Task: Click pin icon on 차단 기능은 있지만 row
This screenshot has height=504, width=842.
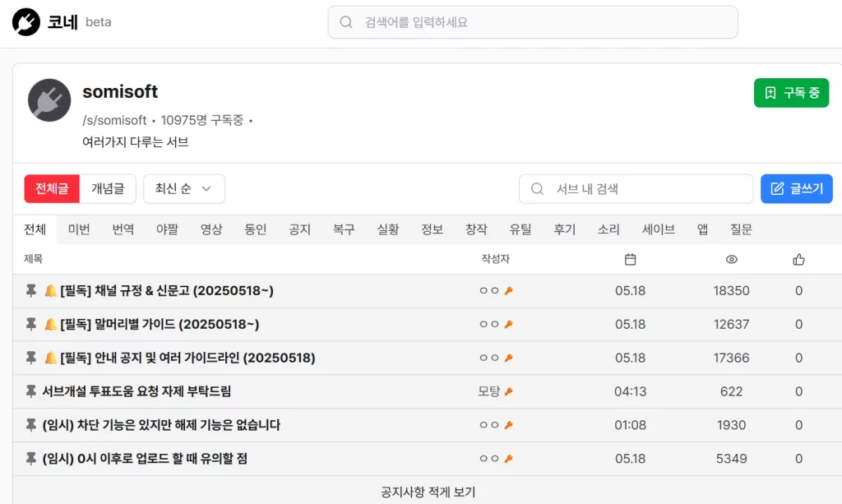Action: tap(31, 425)
